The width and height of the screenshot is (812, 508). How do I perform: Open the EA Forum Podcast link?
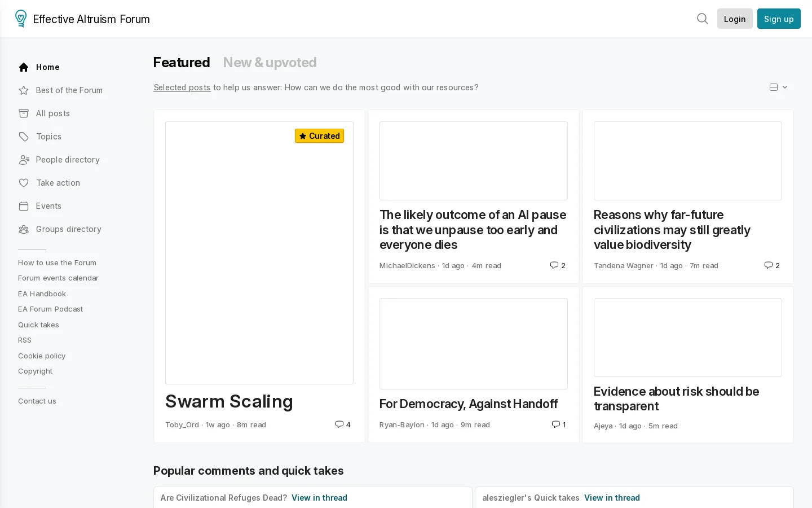tap(50, 309)
